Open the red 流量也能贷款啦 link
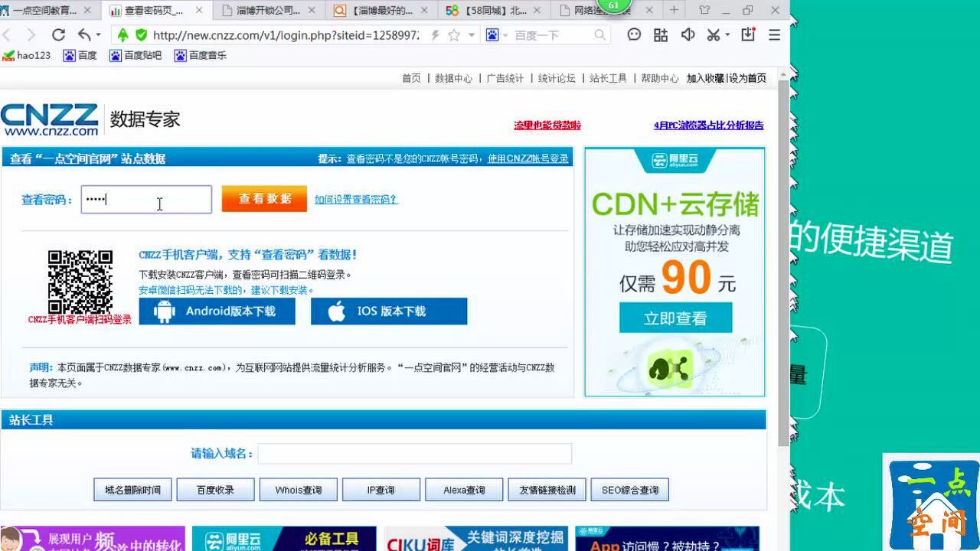 [547, 125]
